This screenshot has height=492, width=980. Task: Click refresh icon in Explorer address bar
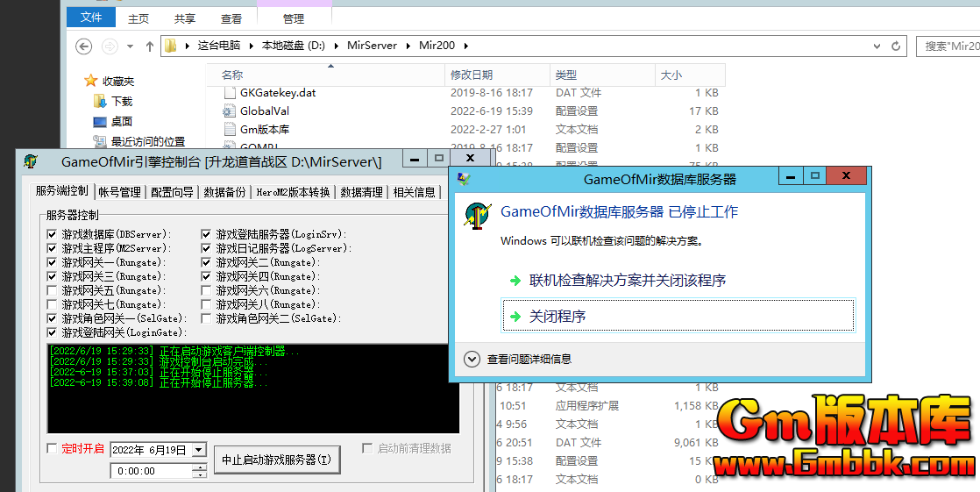896,46
